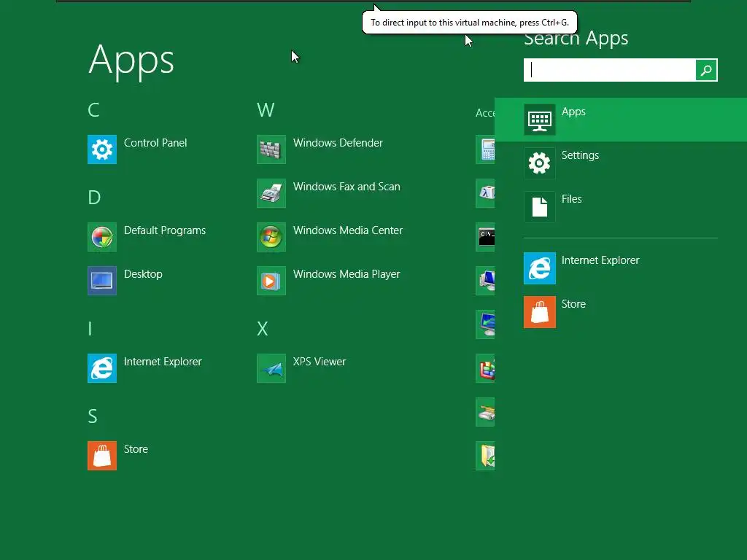Click Internet Explorer text in Apps list
Image resolution: width=747 pixels, height=560 pixels.
(x=163, y=362)
